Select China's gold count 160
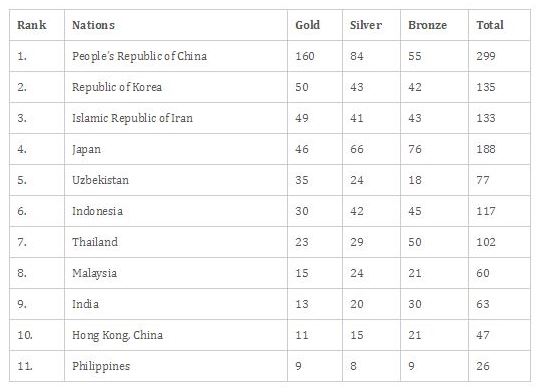This screenshot has width=539, height=392. (305, 56)
